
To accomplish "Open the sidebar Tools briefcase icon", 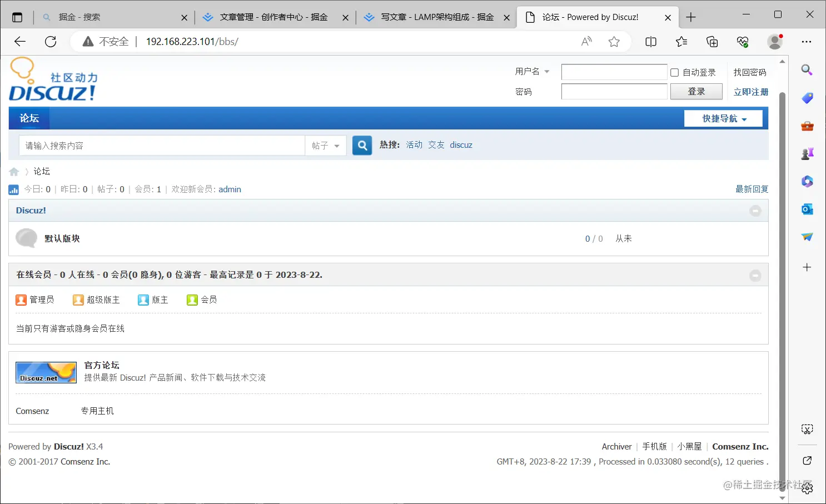I will pos(807,126).
